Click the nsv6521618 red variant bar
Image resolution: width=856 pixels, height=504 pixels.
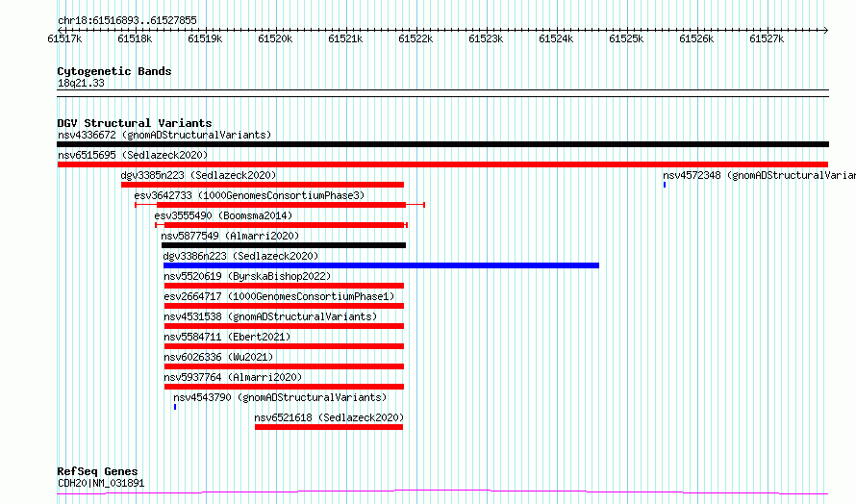point(329,428)
